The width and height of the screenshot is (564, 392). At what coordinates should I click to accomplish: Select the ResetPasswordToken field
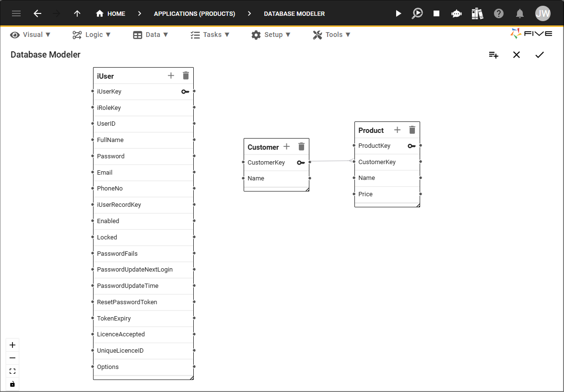pyautogui.click(x=143, y=302)
